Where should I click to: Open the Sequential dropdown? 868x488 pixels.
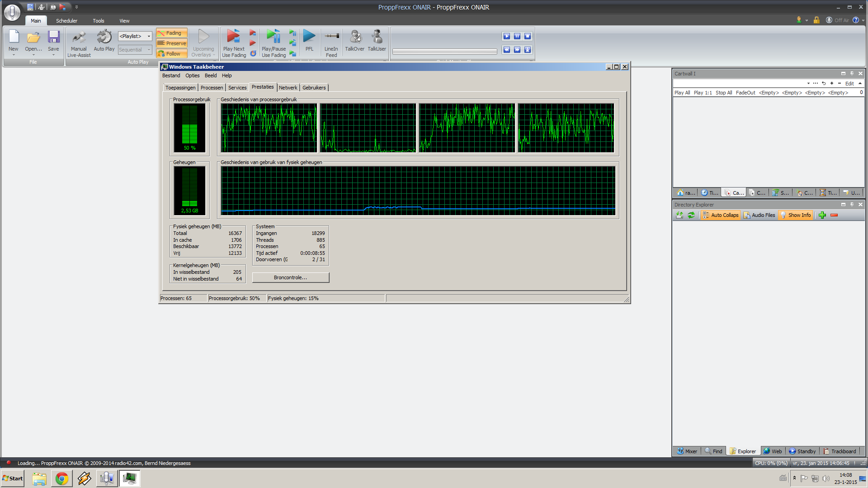pos(149,50)
